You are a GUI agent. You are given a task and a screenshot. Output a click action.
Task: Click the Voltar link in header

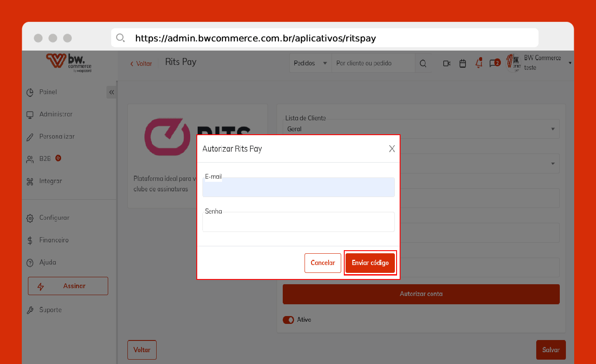coord(141,64)
